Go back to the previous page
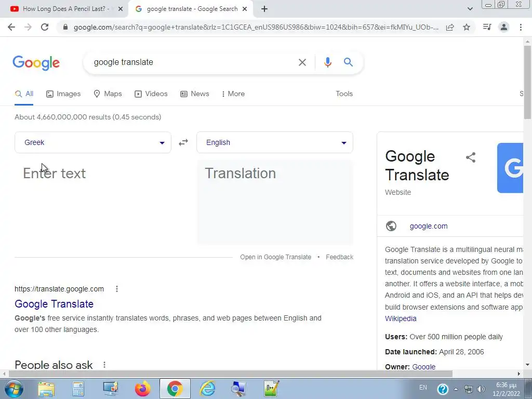Viewport: 532px width, 399px height. (x=11, y=27)
